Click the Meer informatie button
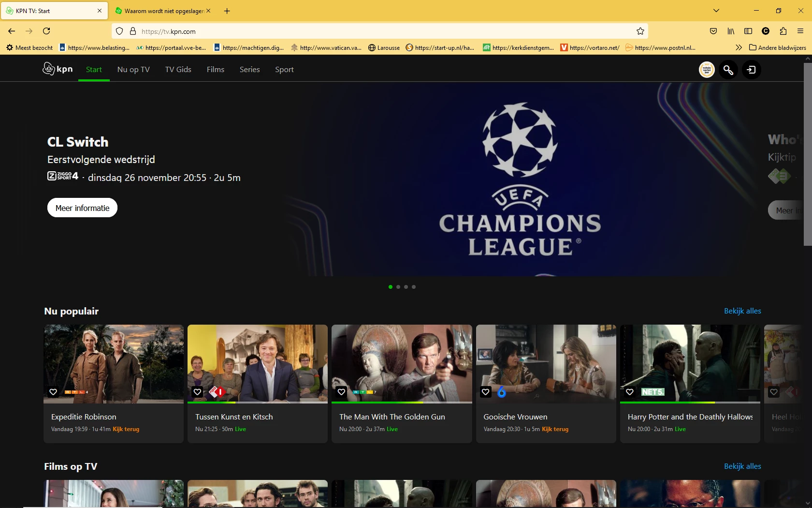This screenshot has width=812, height=508. pyautogui.click(x=82, y=208)
